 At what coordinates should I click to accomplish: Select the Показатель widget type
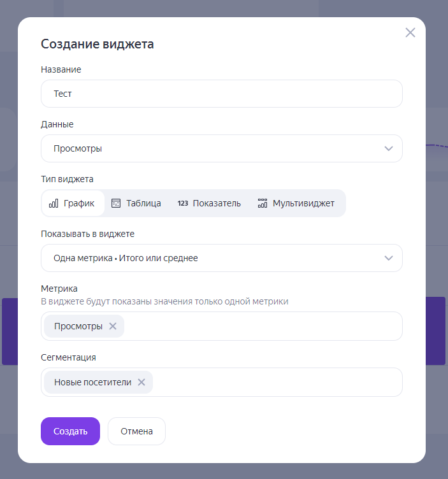217,203
